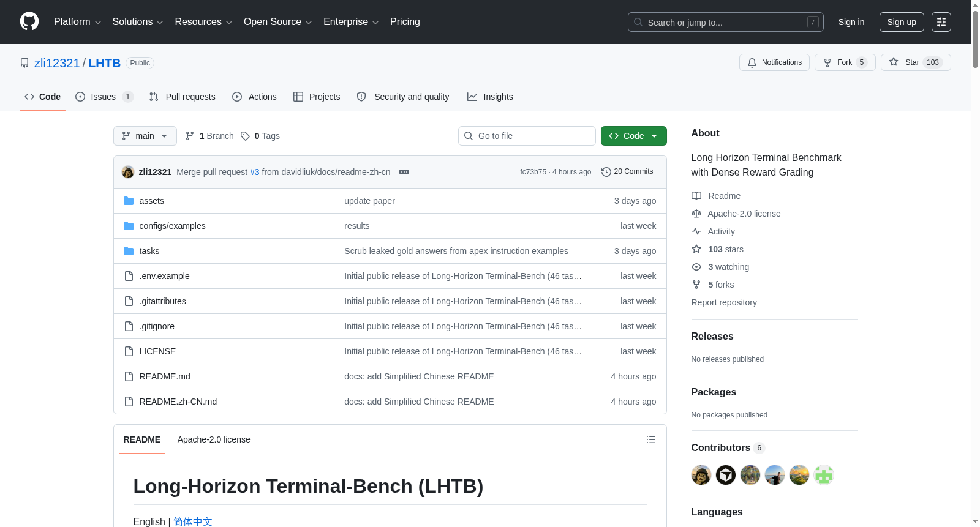View the 20 Commits history

(x=627, y=171)
